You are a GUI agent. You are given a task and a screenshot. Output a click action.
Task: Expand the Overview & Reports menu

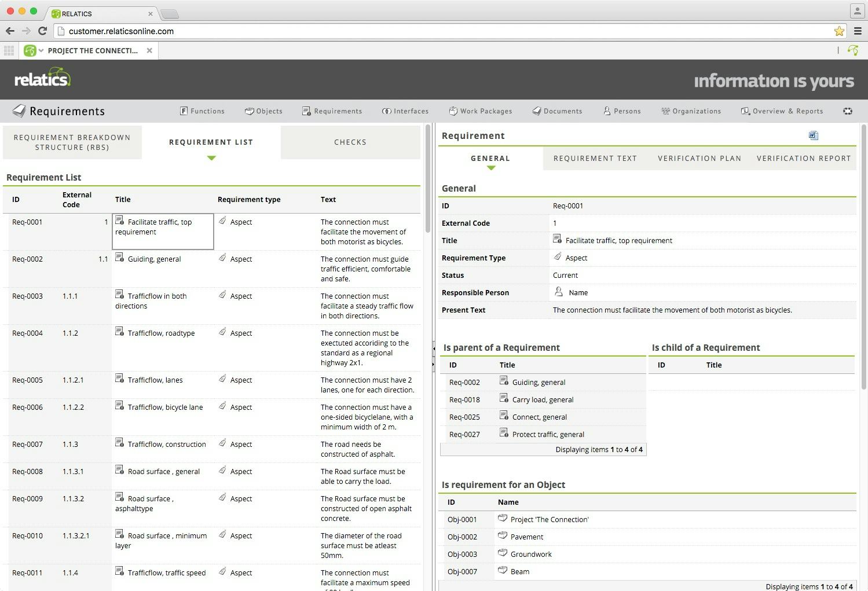(x=782, y=111)
